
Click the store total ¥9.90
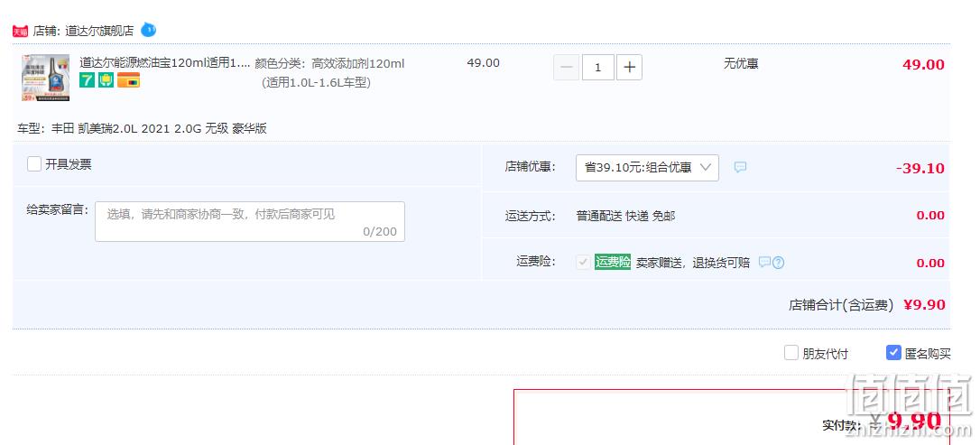(924, 305)
